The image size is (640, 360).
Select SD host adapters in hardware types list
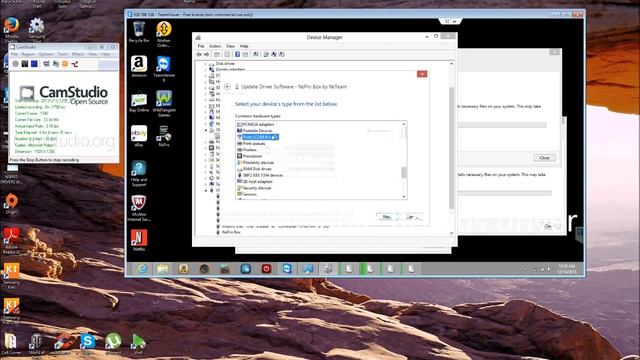click(255, 182)
